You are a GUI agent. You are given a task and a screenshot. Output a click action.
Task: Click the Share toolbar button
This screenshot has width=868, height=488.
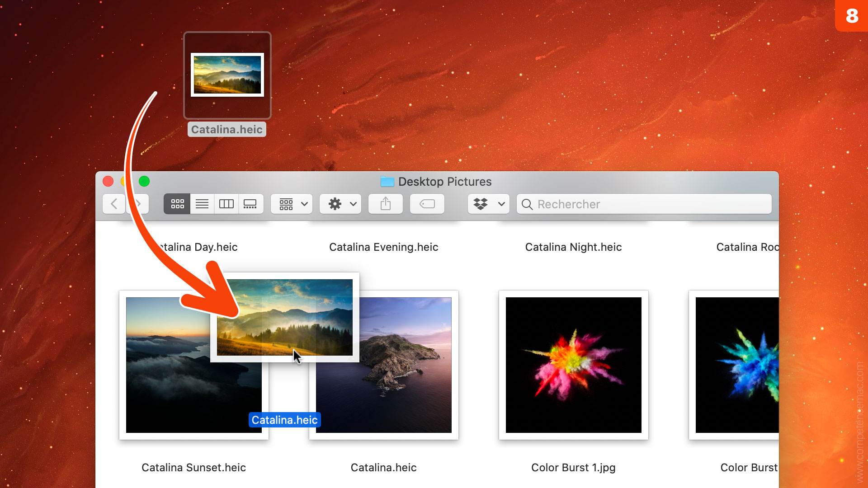[x=385, y=204]
